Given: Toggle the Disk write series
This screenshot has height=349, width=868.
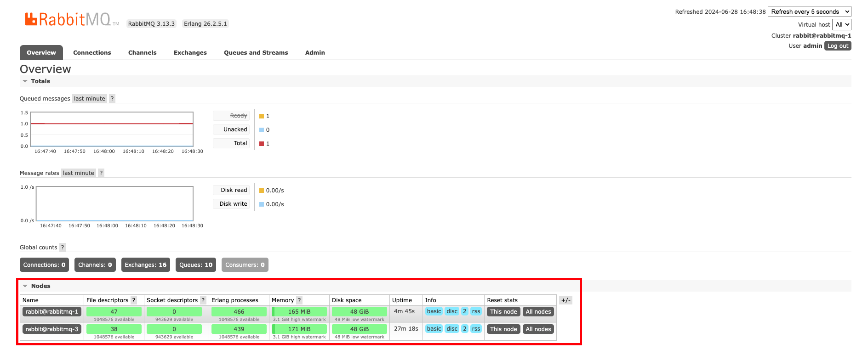Looking at the screenshot, I should pyautogui.click(x=231, y=204).
